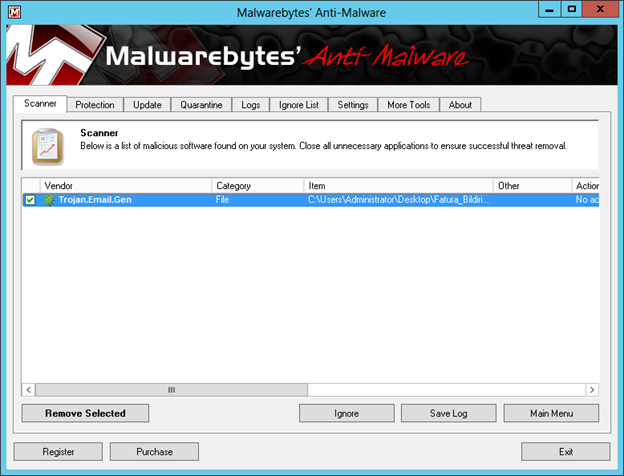Image resolution: width=624 pixels, height=476 pixels.
Task: Sort by the Category column header
Action: [258, 186]
